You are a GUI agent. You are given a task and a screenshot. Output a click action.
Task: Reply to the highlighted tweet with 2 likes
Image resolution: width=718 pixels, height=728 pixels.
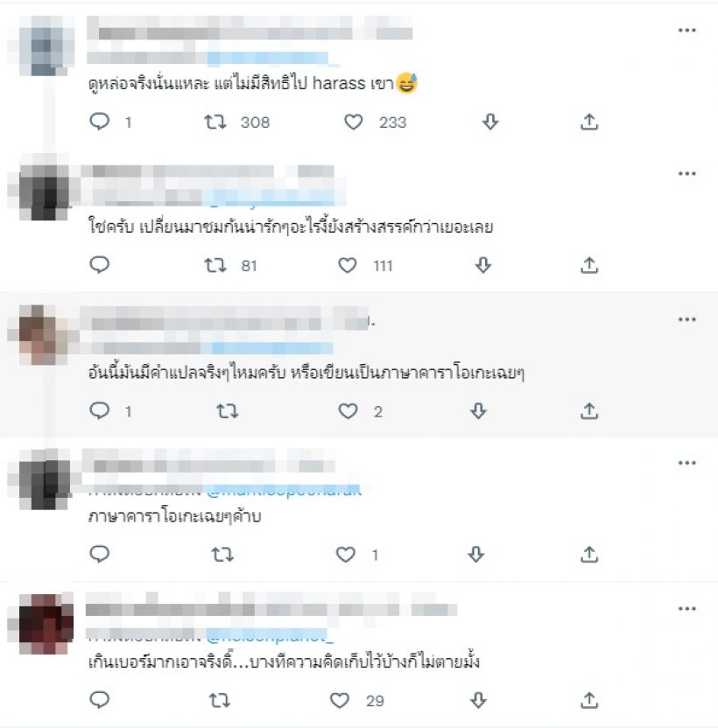(99, 411)
